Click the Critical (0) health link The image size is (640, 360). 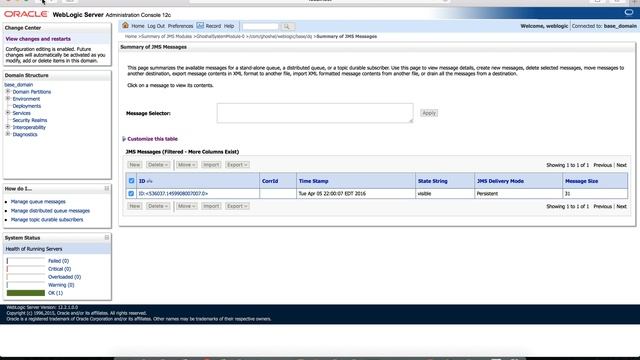tap(60, 269)
